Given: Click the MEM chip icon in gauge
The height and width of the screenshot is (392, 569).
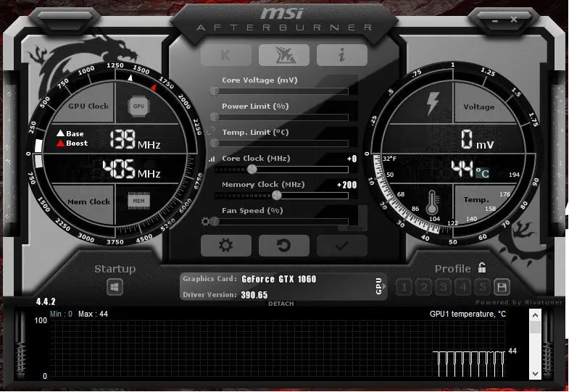Looking at the screenshot, I should click(138, 201).
